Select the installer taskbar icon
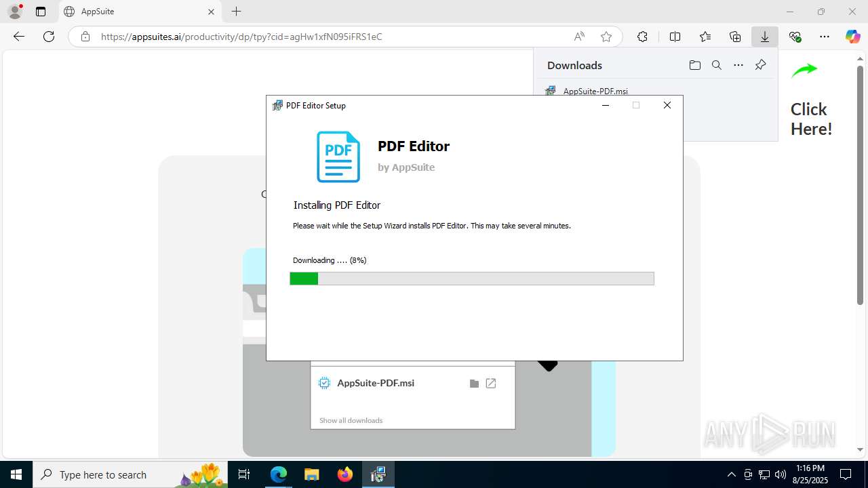 378,474
